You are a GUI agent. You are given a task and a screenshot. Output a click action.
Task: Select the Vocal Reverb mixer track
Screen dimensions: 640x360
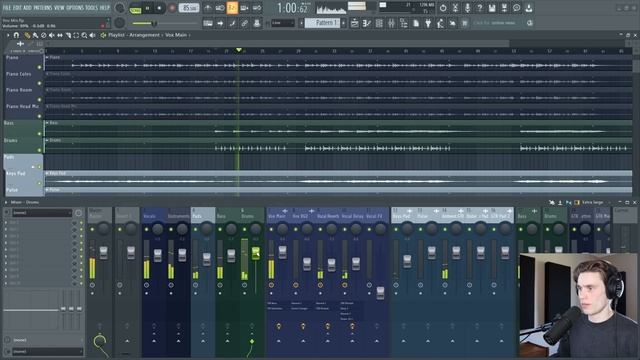tap(328, 216)
